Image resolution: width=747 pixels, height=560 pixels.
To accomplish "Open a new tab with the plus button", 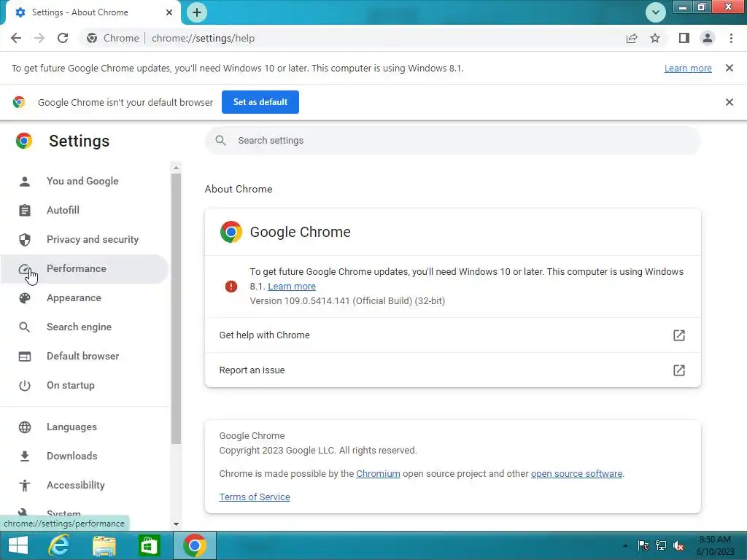I will coord(197,12).
